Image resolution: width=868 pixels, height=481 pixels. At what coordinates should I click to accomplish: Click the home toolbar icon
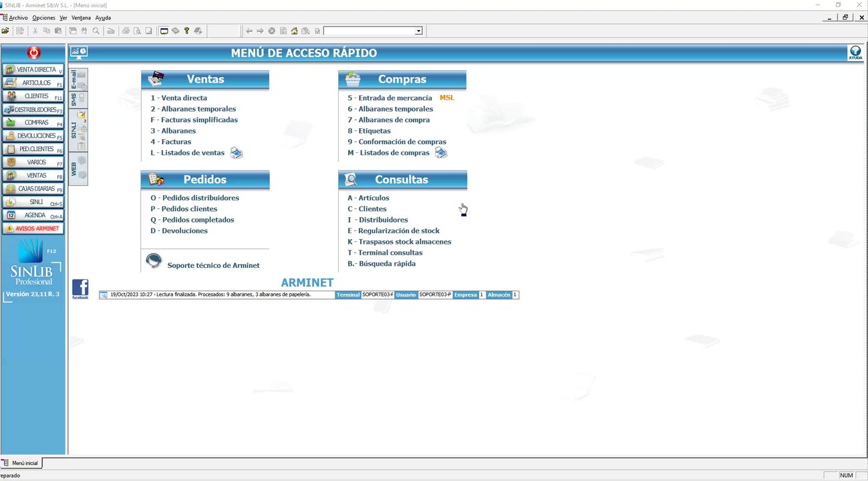(x=295, y=31)
